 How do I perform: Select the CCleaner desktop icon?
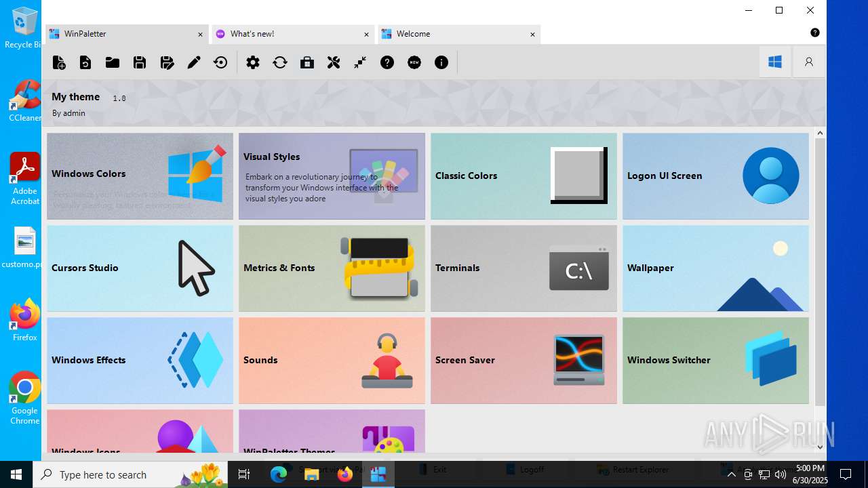[24, 102]
